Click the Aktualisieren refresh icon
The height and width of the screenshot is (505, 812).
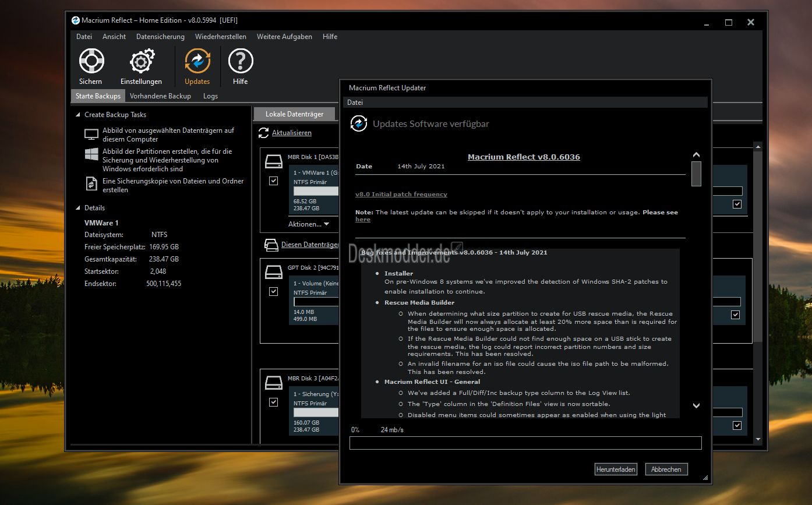[x=264, y=133]
